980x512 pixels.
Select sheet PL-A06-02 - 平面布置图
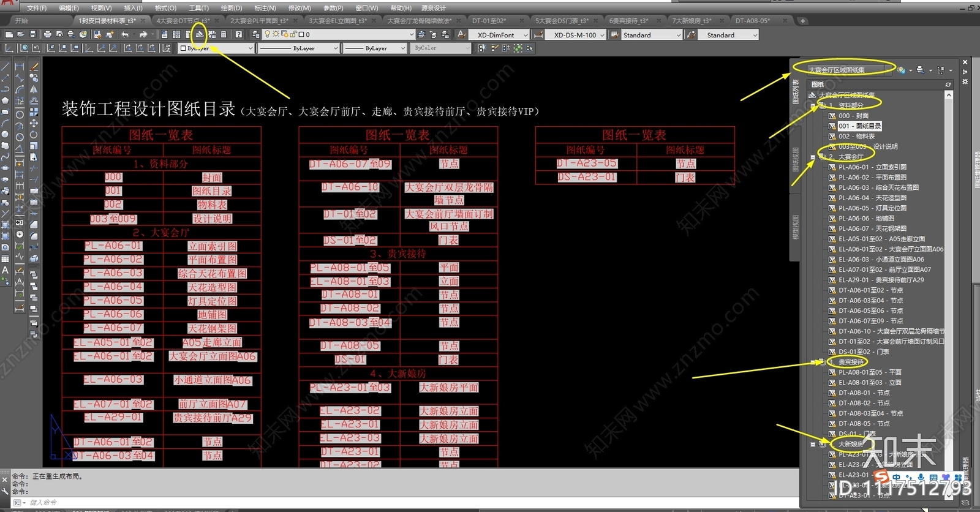click(x=873, y=177)
